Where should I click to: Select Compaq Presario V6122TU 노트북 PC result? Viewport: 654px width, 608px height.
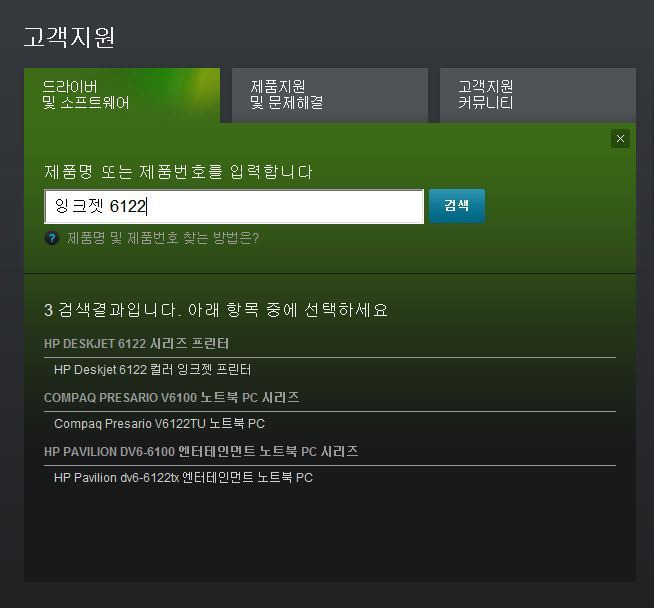pos(159,424)
